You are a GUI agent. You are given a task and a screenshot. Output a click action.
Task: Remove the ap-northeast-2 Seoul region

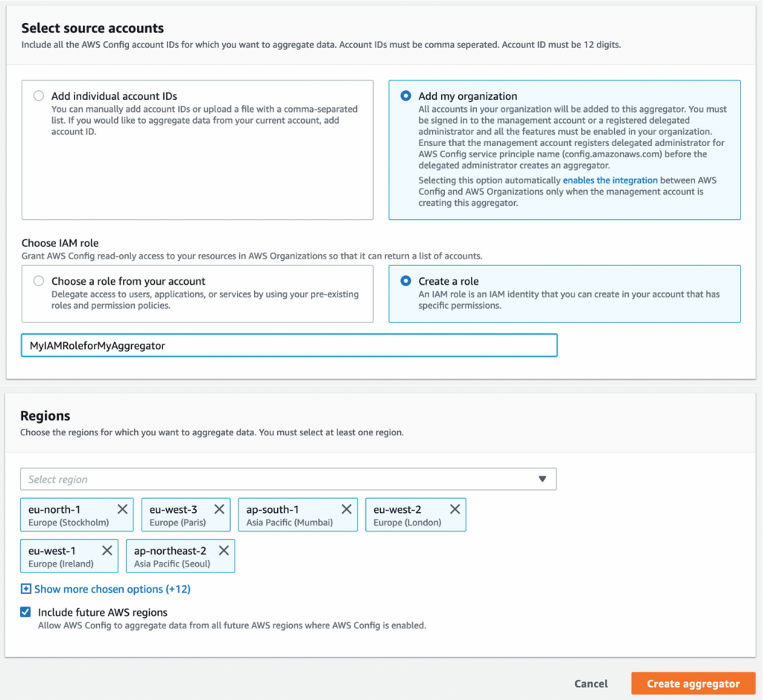[224, 550]
